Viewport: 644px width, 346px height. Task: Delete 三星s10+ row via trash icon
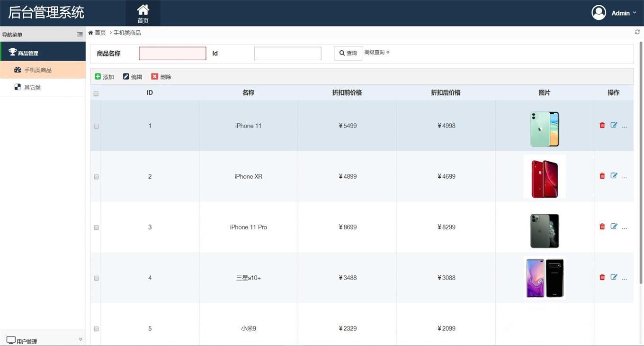(x=602, y=277)
